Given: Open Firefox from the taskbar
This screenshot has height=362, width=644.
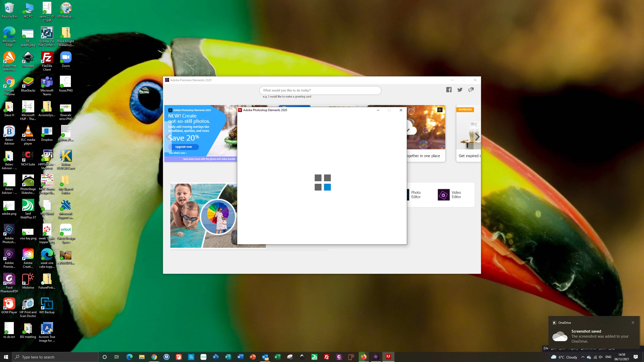Looking at the screenshot, I should coord(364,357).
